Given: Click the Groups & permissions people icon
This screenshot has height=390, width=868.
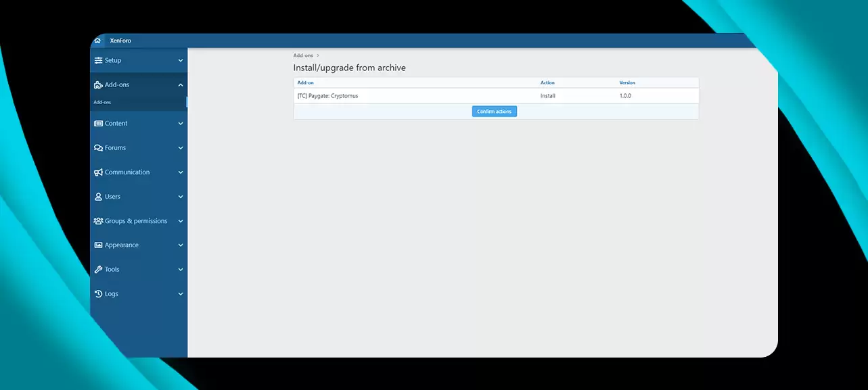Looking at the screenshot, I should click(98, 221).
